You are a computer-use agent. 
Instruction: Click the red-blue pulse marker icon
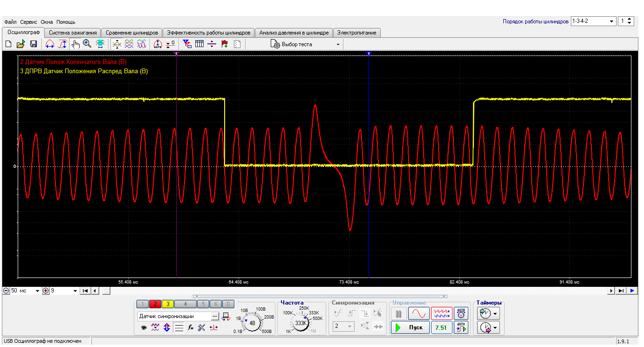coord(213,327)
